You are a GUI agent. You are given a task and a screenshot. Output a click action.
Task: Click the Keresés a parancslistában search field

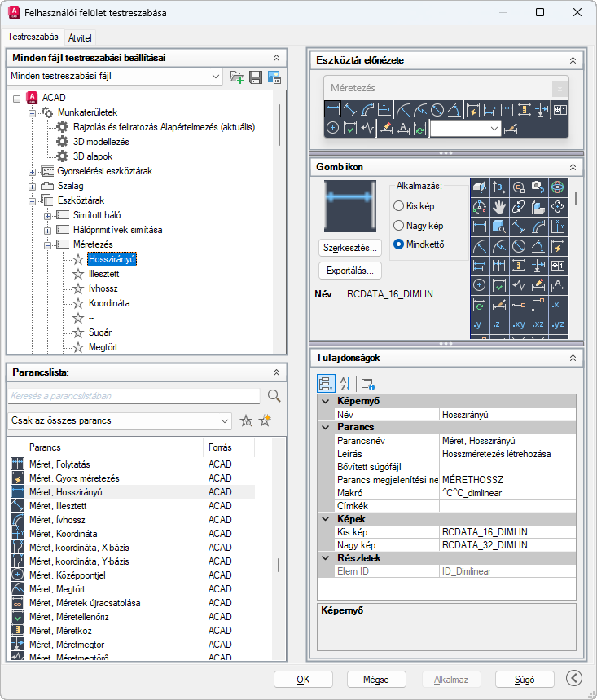click(134, 396)
